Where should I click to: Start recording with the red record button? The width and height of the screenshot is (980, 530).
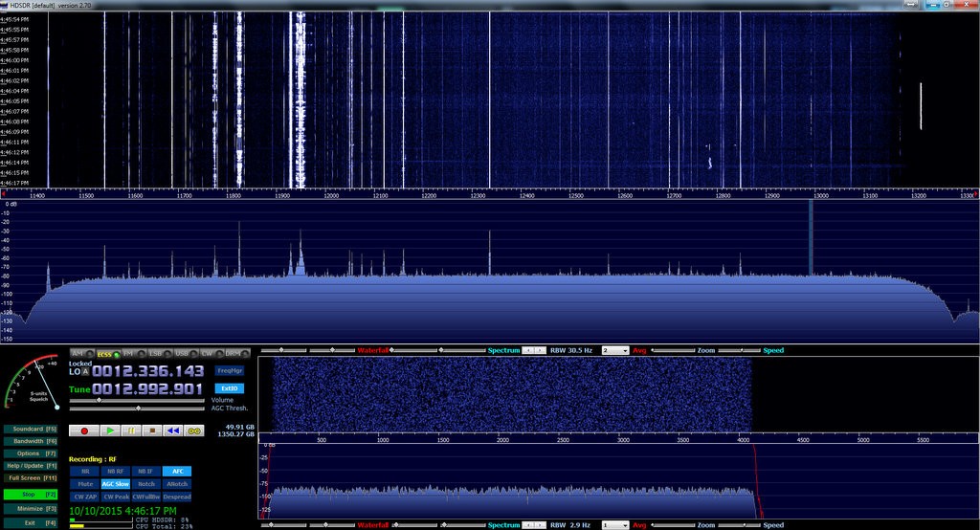[x=84, y=431]
